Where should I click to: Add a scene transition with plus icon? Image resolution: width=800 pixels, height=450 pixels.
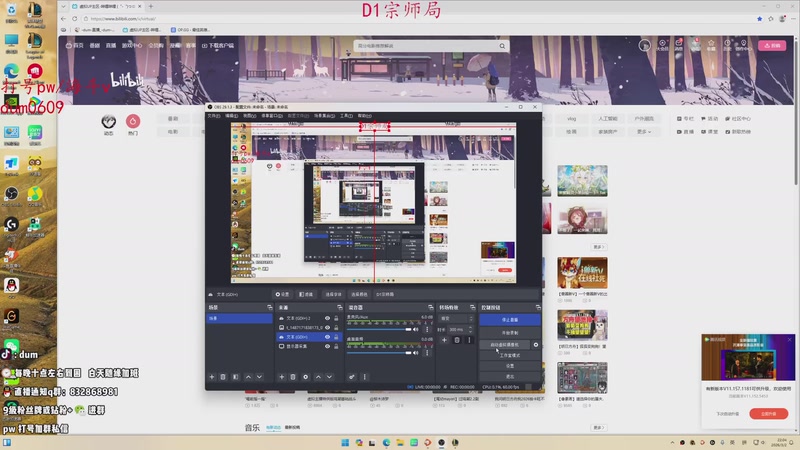[444, 340]
